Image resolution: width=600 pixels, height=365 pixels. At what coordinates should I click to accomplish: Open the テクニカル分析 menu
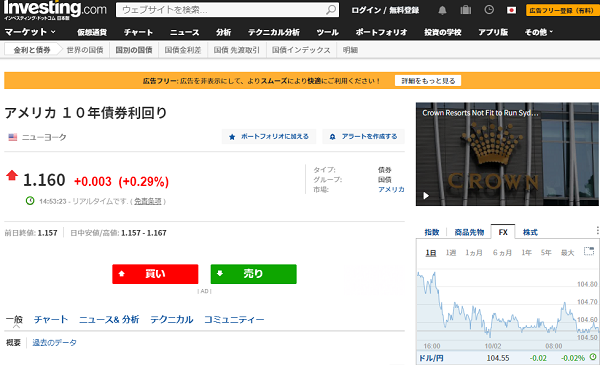click(274, 33)
